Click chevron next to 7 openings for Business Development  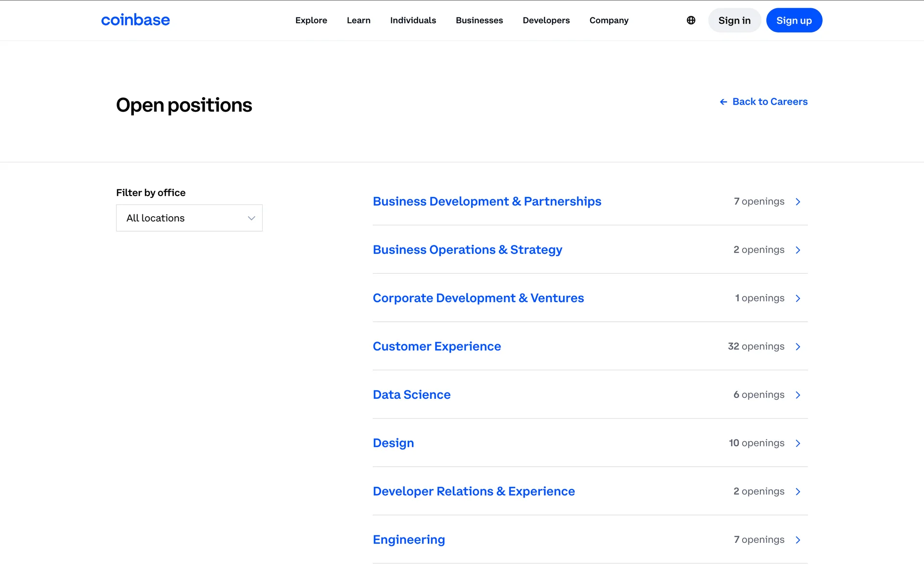(798, 202)
